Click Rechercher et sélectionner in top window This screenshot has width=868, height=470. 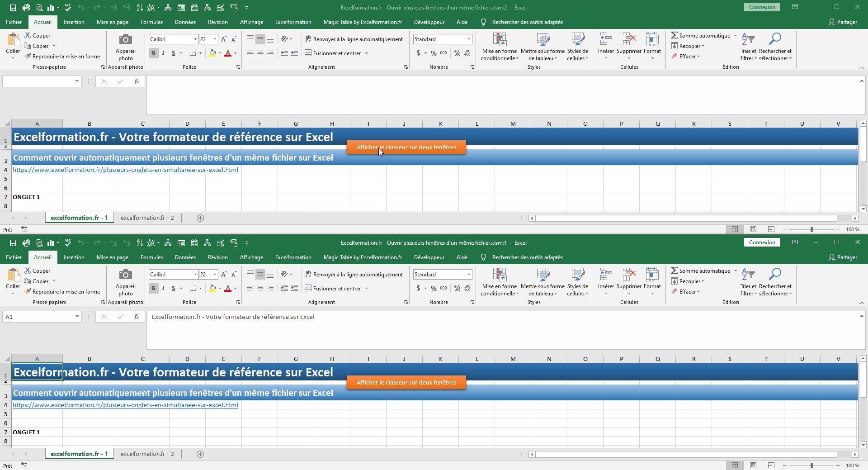775,47
